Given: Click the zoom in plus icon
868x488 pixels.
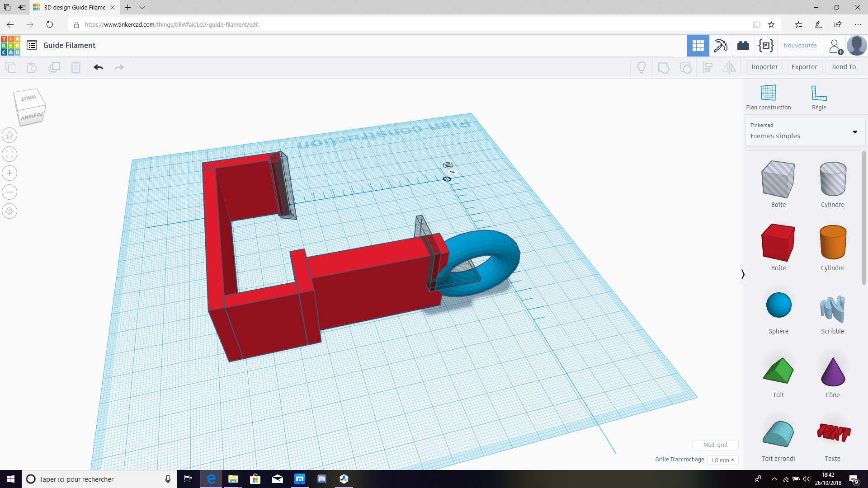Looking at the screenshot, I should click(x=9, y=173).
